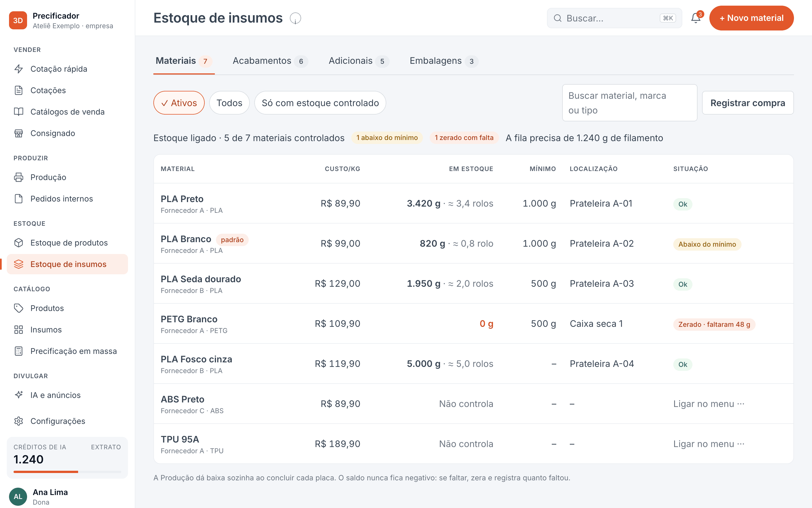Click the search magnifier icon
The height and width of the screenshot is (508, 812).
click(557, 18)
